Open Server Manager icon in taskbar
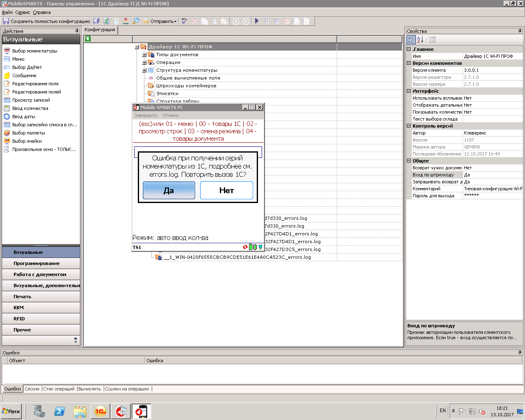 tap(39, 411)
